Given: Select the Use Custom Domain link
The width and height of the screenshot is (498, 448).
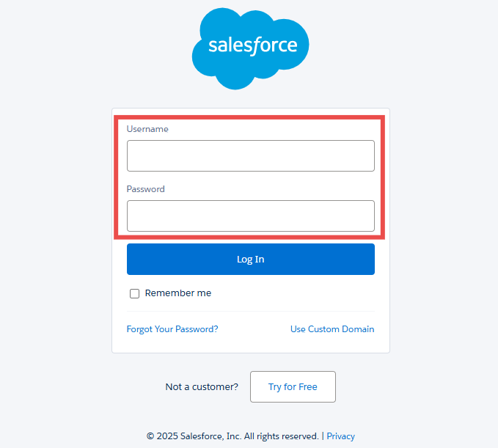Looking at the screenshot, I should pos(332,329).
